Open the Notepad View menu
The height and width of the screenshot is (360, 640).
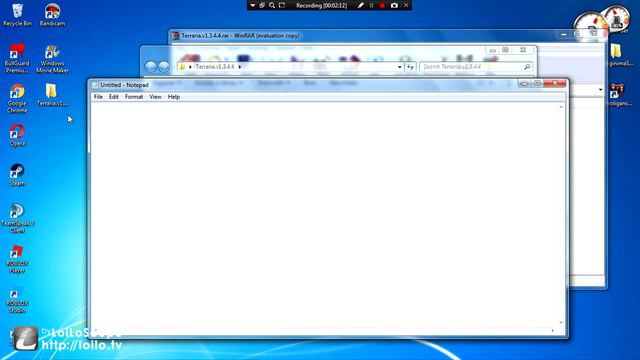coord(155,97)
